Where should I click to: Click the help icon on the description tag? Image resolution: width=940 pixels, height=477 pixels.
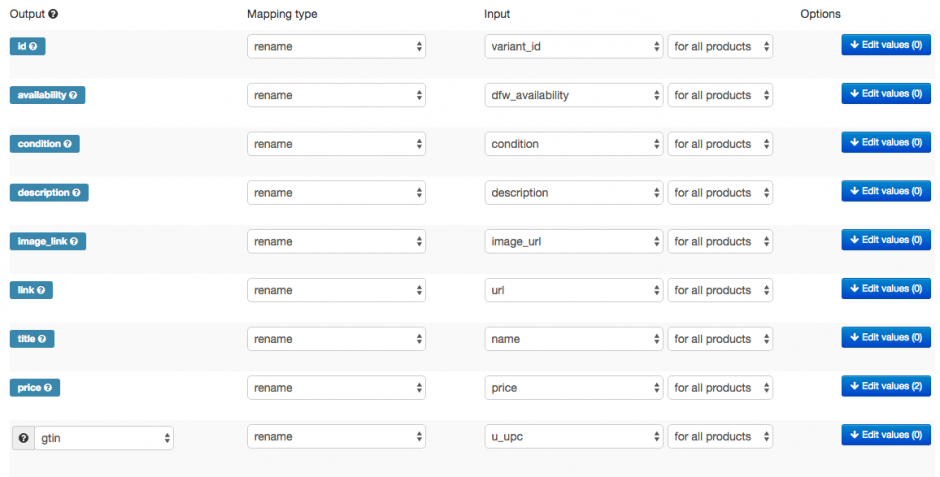77,192
